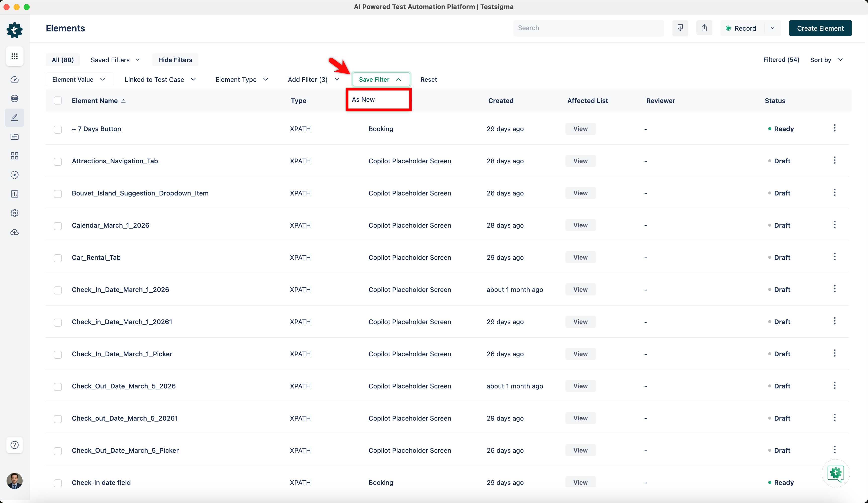Select the All (80) tab
Screen dimensions: 868x503
(x=63, y=60)
